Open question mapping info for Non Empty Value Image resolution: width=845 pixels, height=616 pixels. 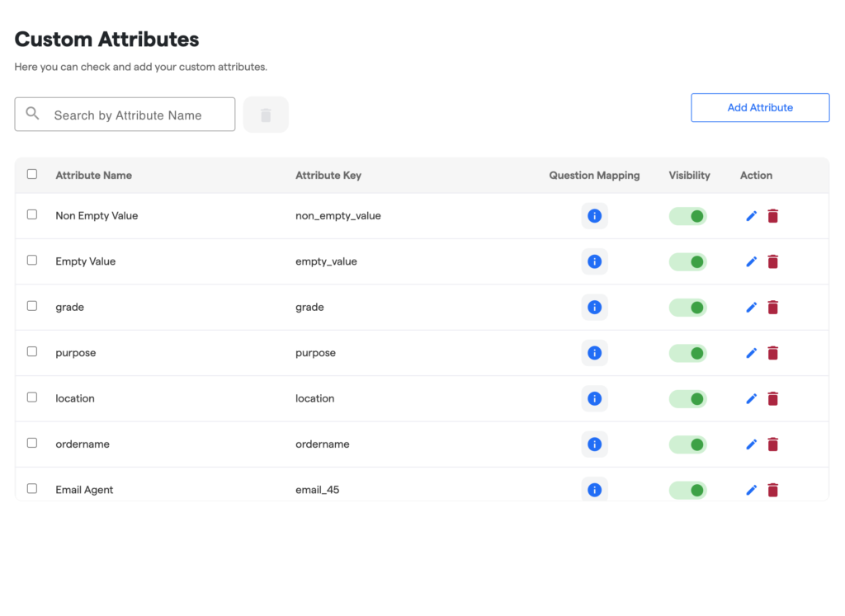(594, 216)
